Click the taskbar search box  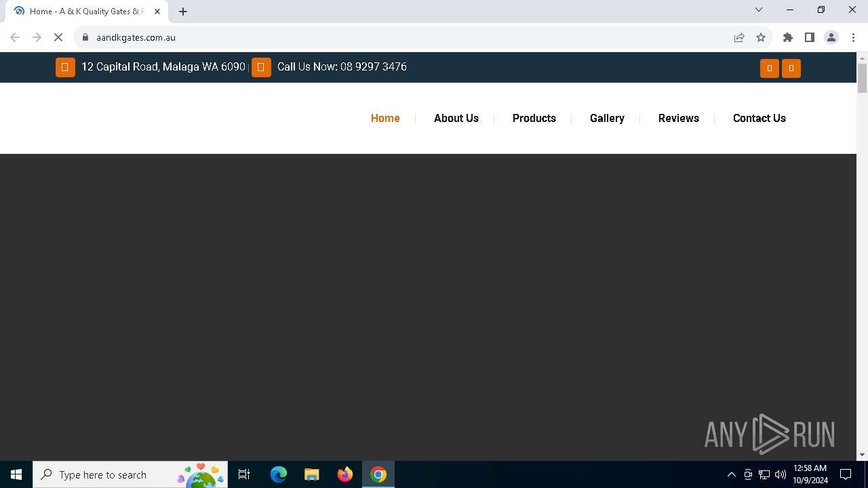130,474
